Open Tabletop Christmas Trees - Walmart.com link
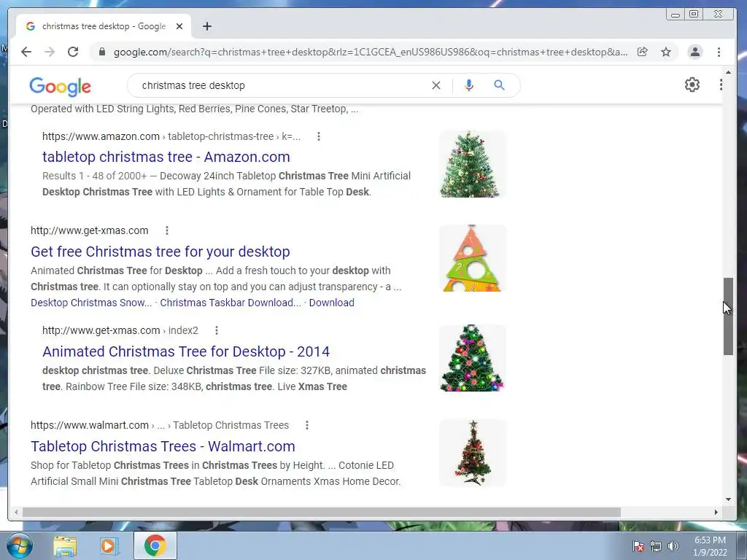747x560 pixels. point(163,446)
